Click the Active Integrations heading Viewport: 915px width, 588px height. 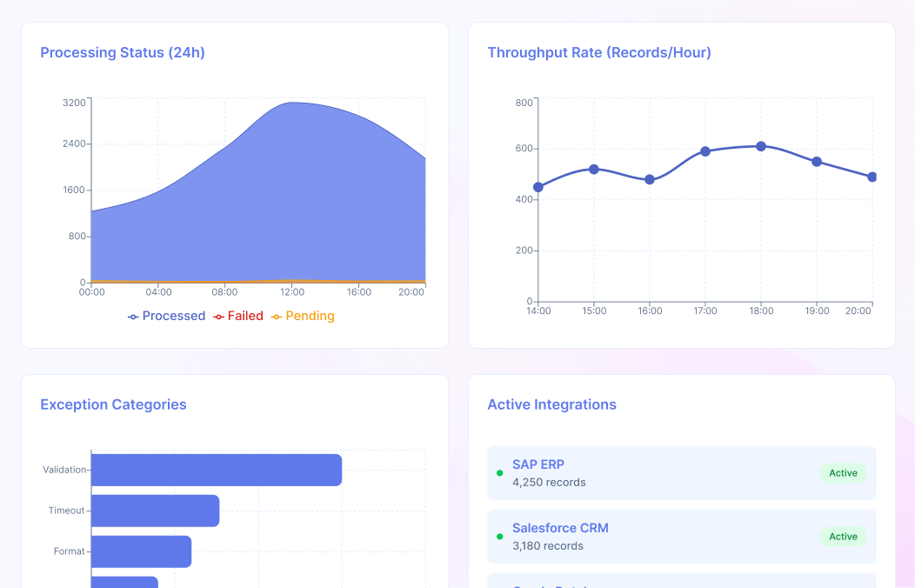(552, 404)
